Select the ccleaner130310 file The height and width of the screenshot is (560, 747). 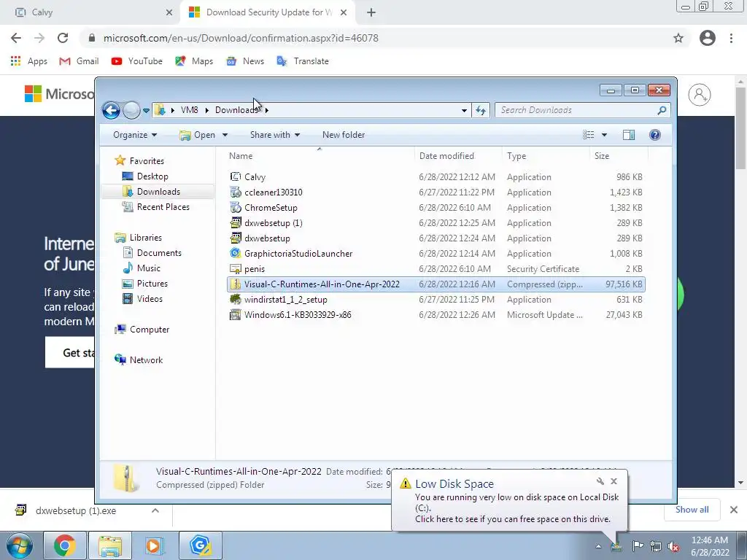436,192
